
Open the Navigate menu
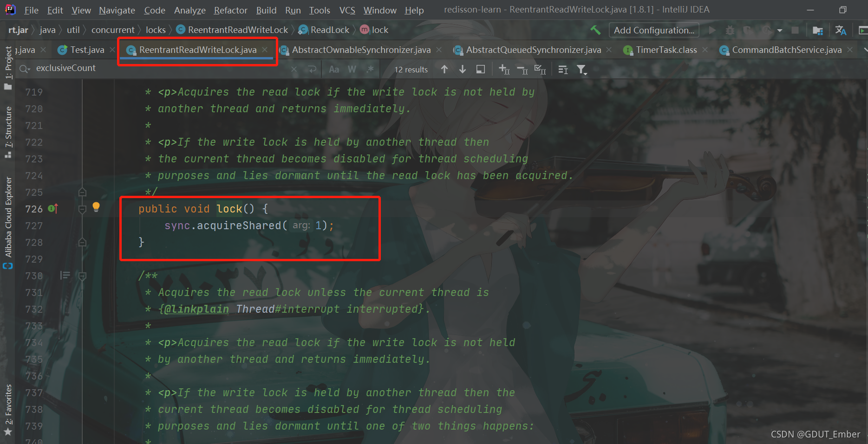click(117, 10)
